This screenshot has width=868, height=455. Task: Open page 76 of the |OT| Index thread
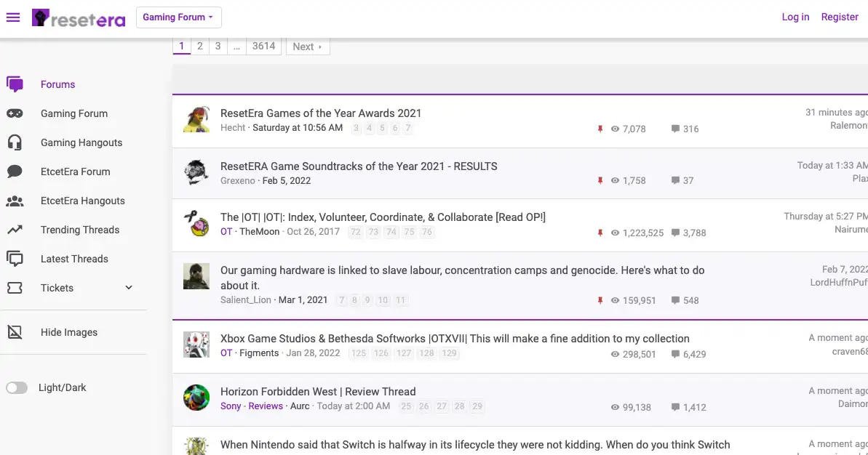click(x=427, y=232)
